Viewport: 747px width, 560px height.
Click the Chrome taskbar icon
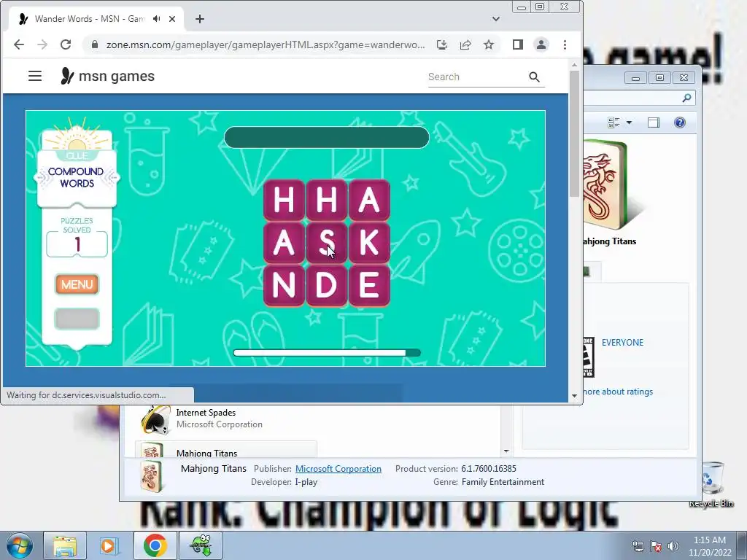(155, 545)
